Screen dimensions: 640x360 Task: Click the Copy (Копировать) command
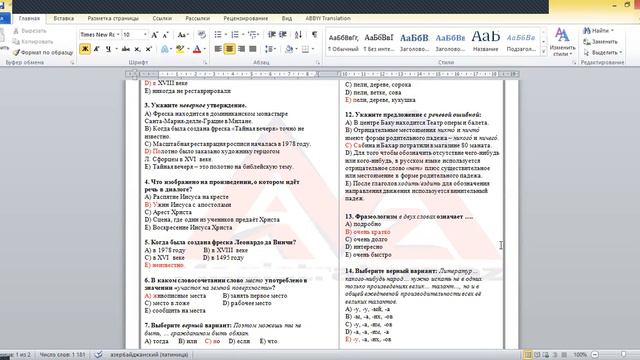click(x=33, y=42)
